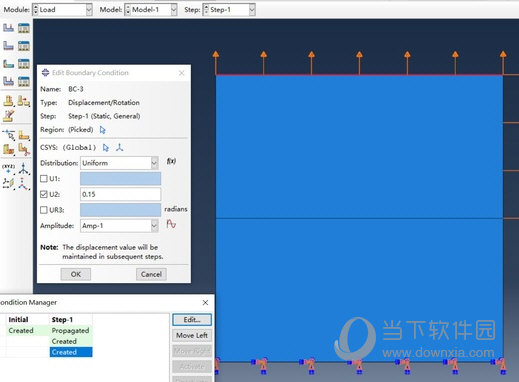Select the Partition Face tool

click(x=24, y=135)
